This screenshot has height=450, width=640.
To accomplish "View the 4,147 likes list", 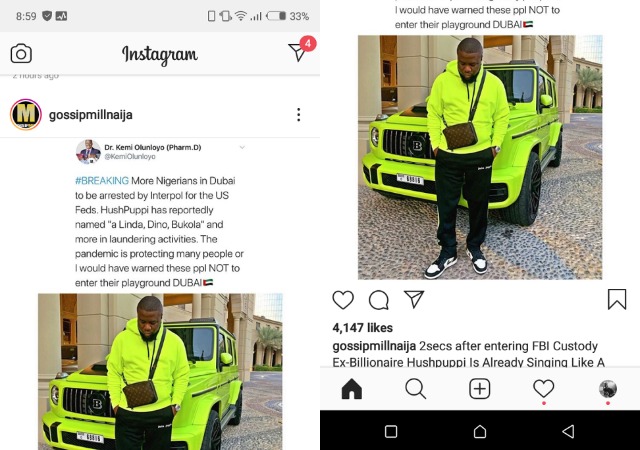I will point(362,328).
